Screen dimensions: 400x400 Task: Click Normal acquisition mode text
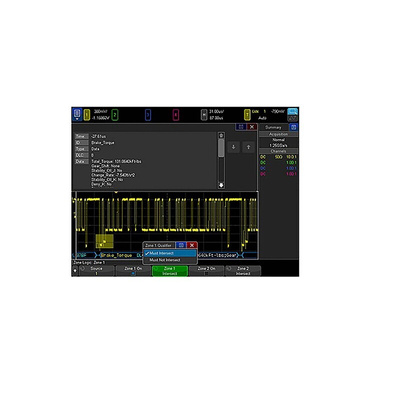coord(279,140)
